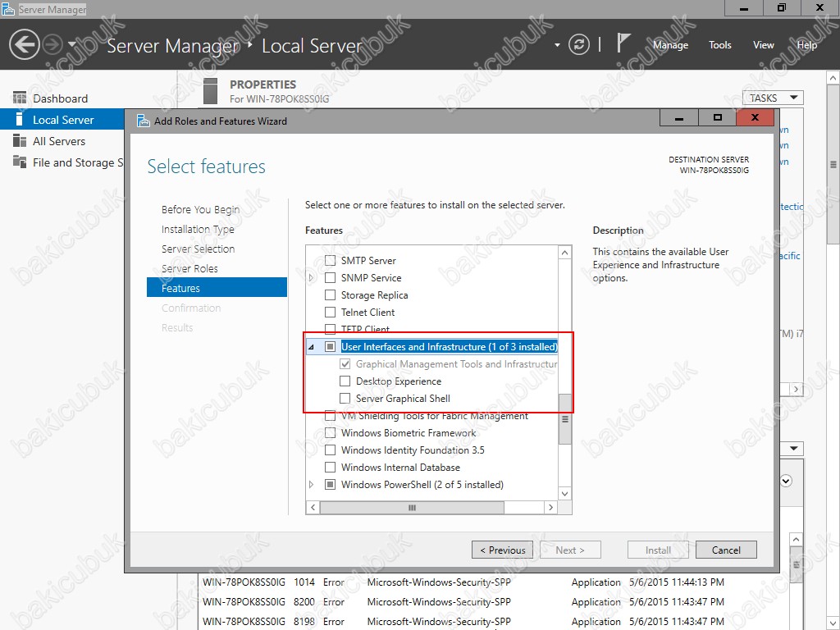The height and width of the screenshot is (630, 840).
Task: Select Local Server in the sidebar
Action: 63,120
